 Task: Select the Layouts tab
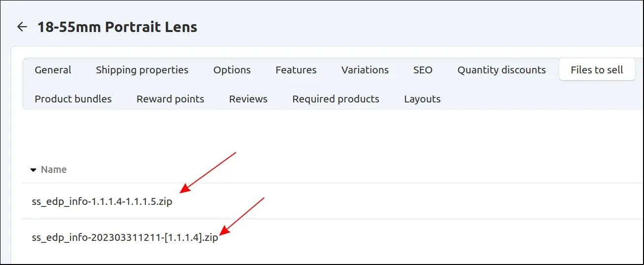click(x=422, y=99)
